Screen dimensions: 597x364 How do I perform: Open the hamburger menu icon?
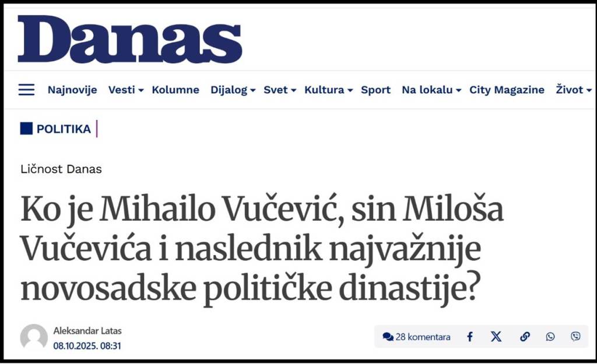(x=26, y=90)
